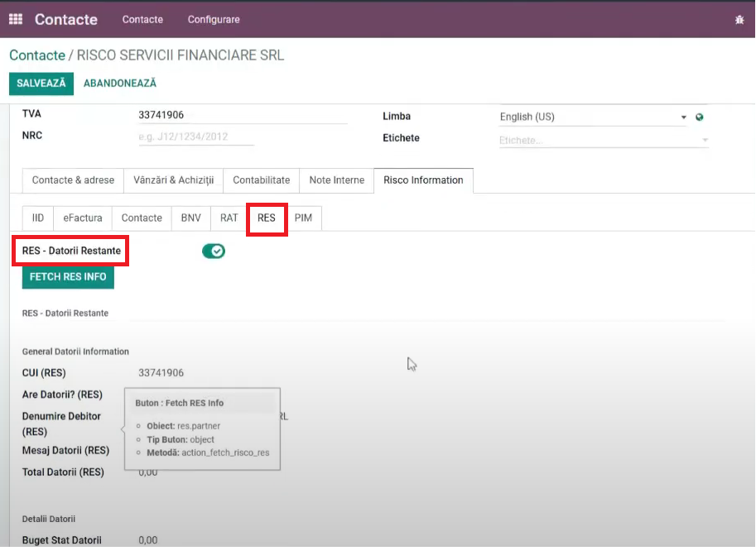Select the Risco Information tab

[x=423, y=180]
